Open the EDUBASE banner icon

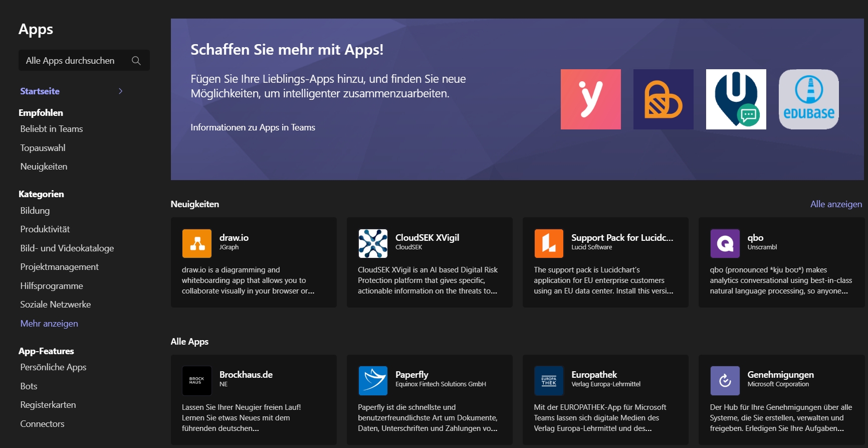[x=808, y=99]
